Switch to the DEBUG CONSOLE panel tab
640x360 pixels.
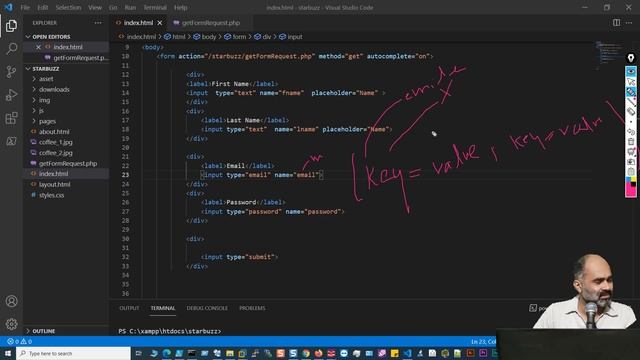tap(207, 308)
